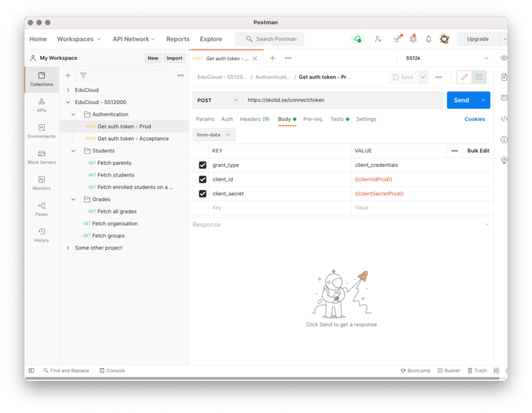Click the Send button
Viewport: 532px width, 413px height.
(461, 100)
